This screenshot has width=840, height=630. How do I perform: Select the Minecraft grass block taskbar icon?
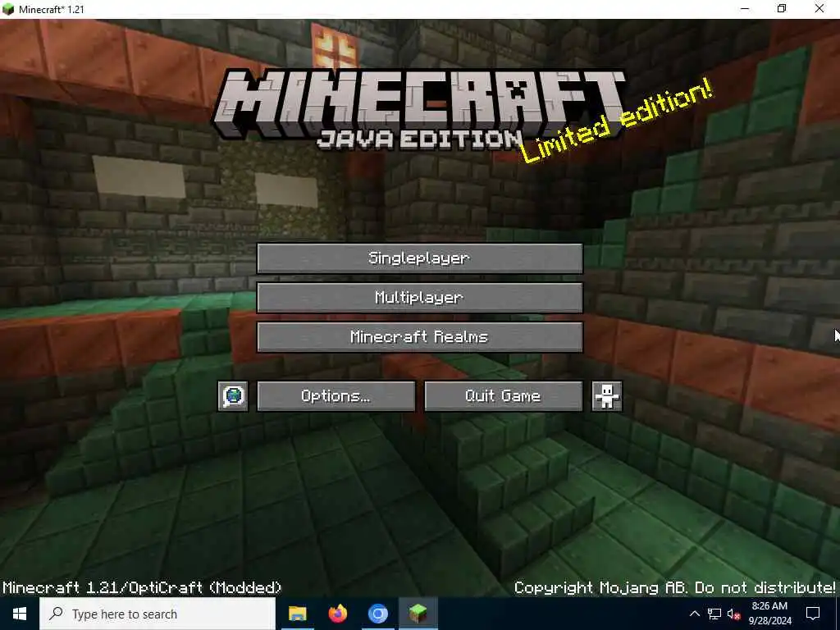[x=418, y=614]
